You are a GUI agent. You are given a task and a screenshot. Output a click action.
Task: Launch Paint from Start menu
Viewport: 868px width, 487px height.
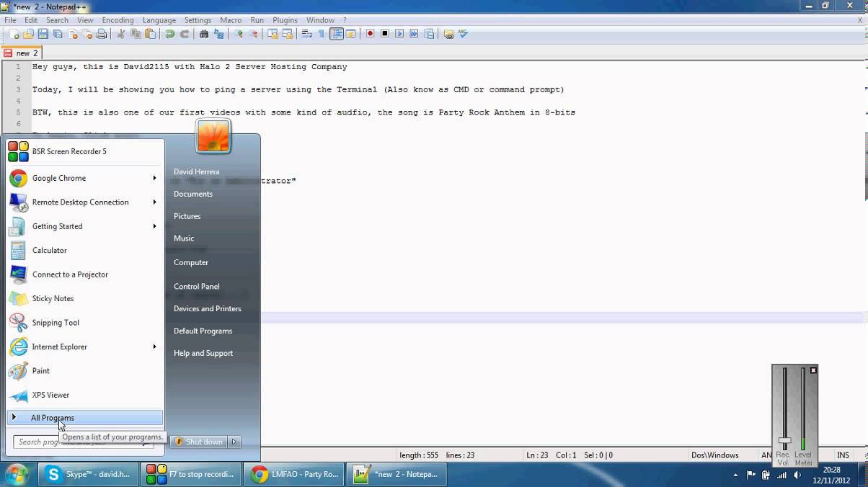(85, 371)
